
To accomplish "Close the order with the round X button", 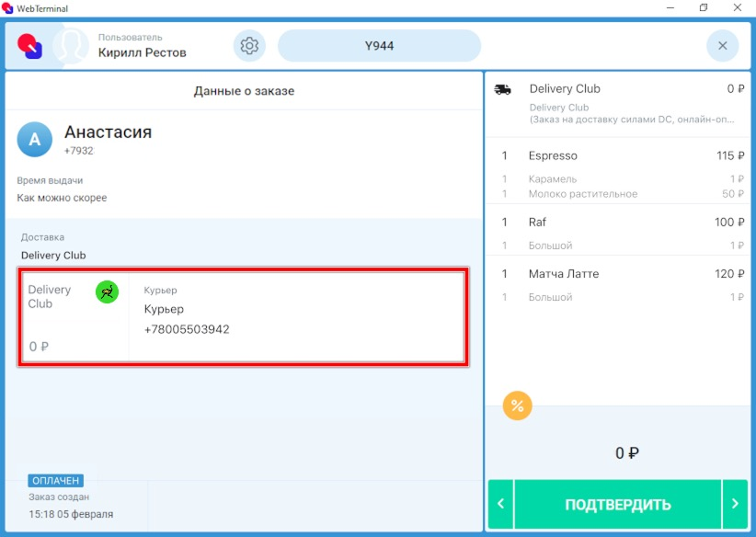I will [x=722, y=46].
